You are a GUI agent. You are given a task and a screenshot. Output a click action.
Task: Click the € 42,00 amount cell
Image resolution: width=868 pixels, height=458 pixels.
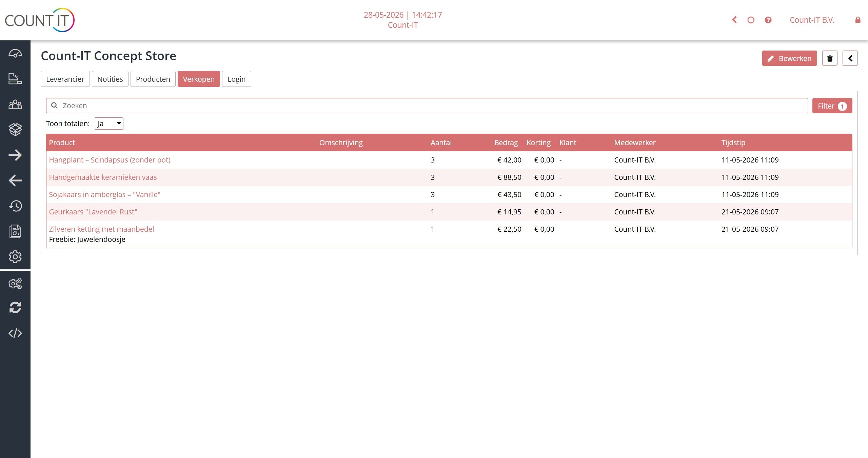tap(509, 160)
